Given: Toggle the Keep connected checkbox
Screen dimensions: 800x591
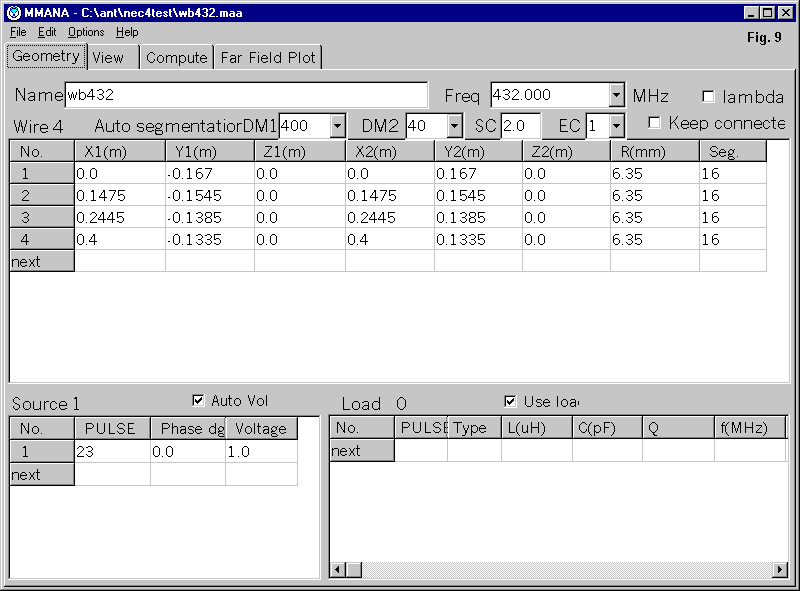Looking at the screenshot, I should click(655, 123).
